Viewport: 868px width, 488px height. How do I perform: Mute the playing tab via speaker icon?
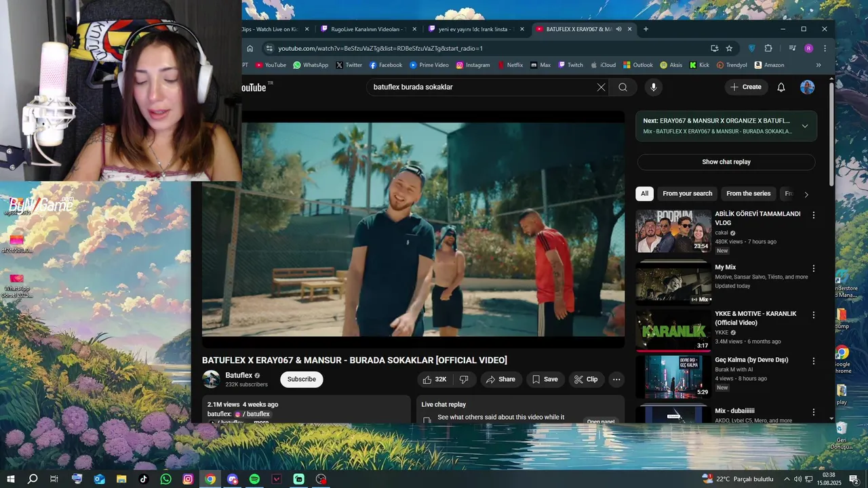click(618, 29)
